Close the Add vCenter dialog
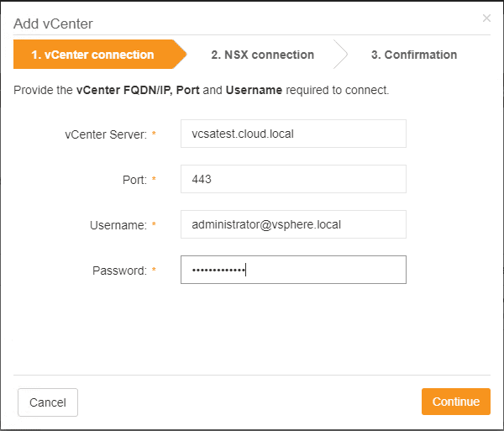This screenshot has width=504, height=431. tap(486, 18)
